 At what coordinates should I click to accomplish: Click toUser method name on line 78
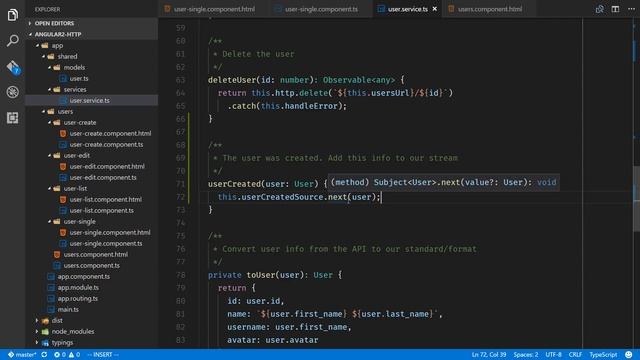pyautogui.click(x=260, y=275)
